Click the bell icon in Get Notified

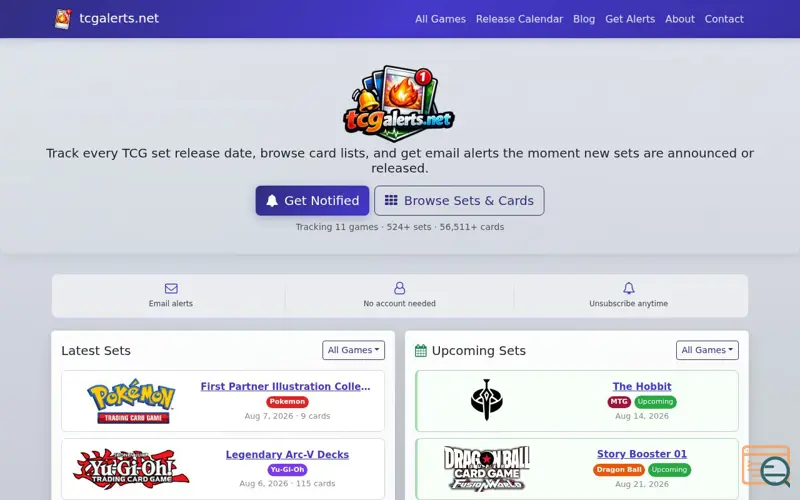tap(272, 201)
